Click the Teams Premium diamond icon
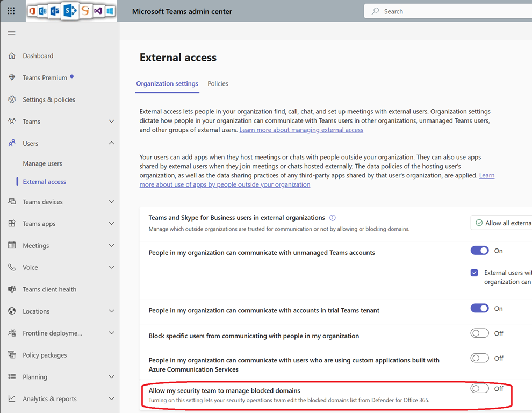 tap(12, 78)
